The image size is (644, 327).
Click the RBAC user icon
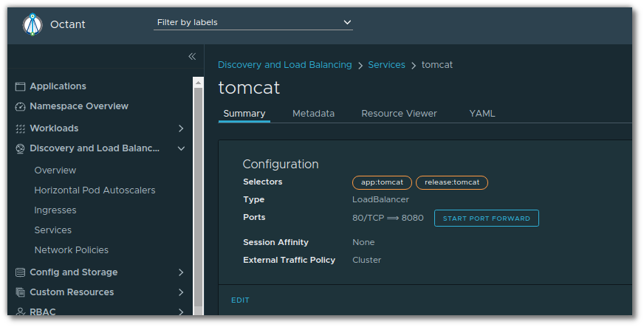(20, 311)
